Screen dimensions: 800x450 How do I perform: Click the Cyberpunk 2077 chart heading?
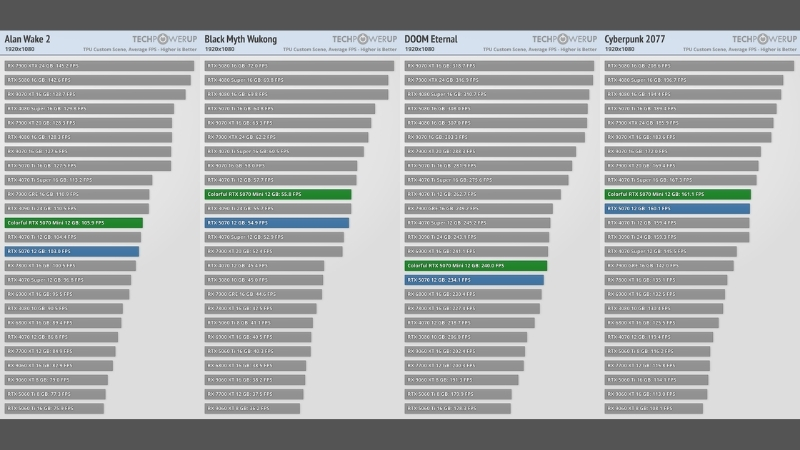[x=638, y=39]
